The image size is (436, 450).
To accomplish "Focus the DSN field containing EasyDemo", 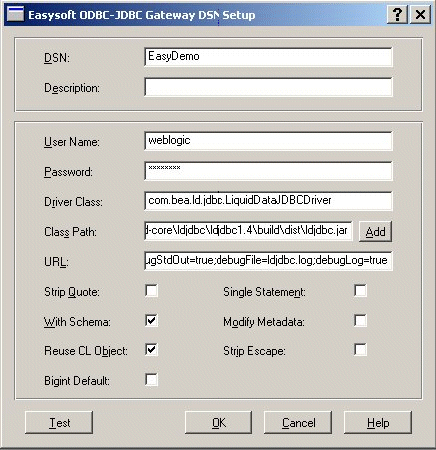I will (x=268, y=57).
